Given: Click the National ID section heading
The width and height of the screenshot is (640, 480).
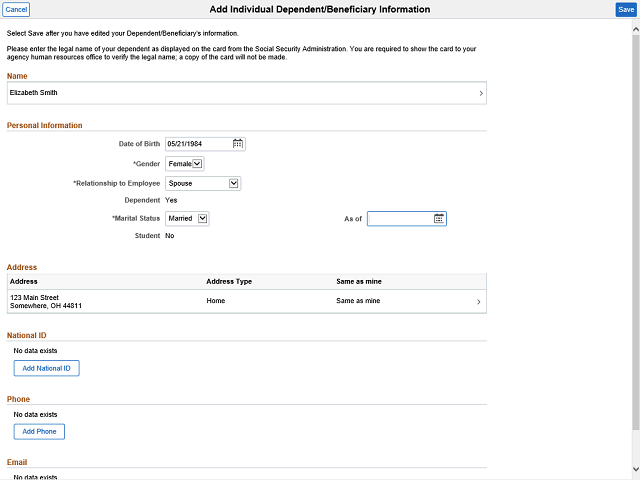Looking at the screenshot, I should tap(27, 336).
